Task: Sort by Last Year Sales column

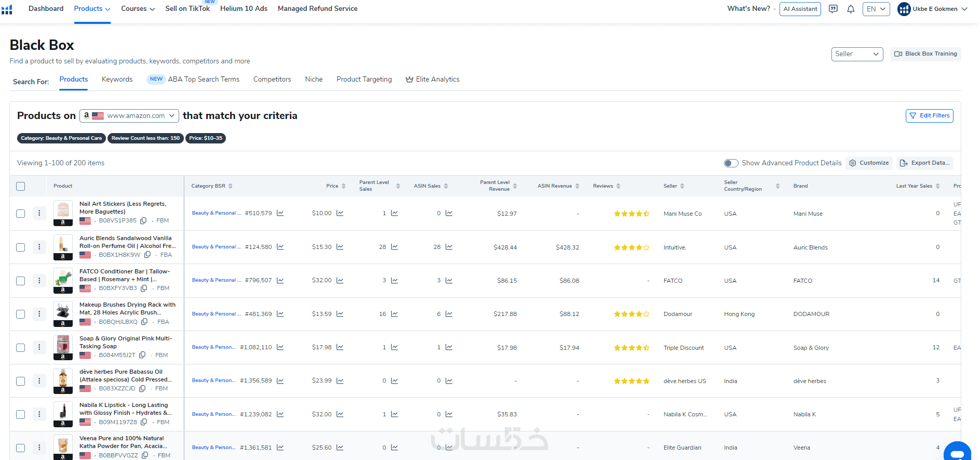Action: pos(938,186)
